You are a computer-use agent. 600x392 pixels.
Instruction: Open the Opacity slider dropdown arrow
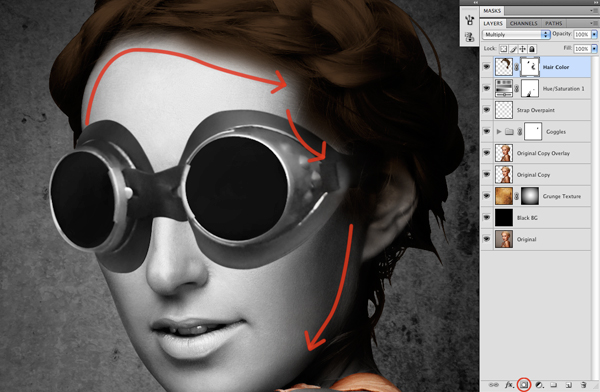pyautogui.click(x=594, y=34)
